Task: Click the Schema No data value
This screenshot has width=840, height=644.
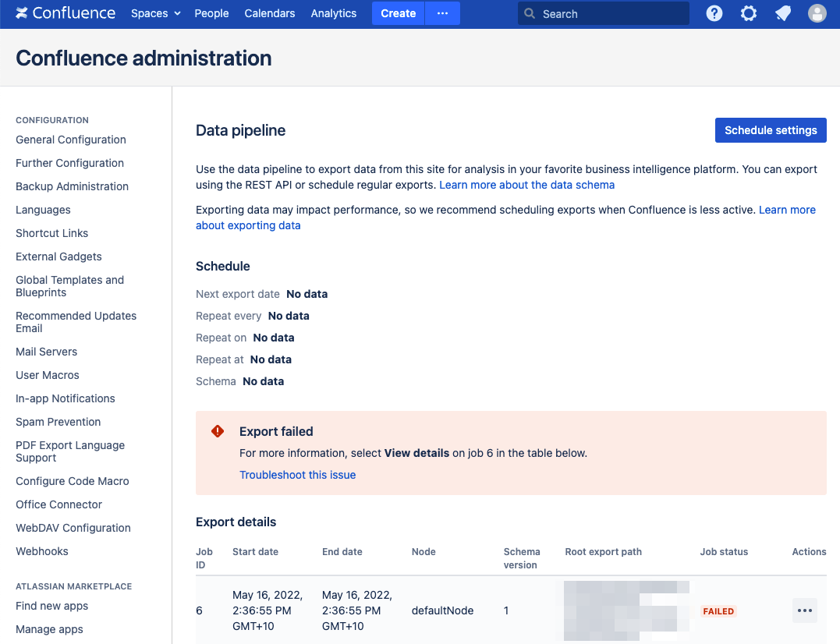Action: point(263,381)
